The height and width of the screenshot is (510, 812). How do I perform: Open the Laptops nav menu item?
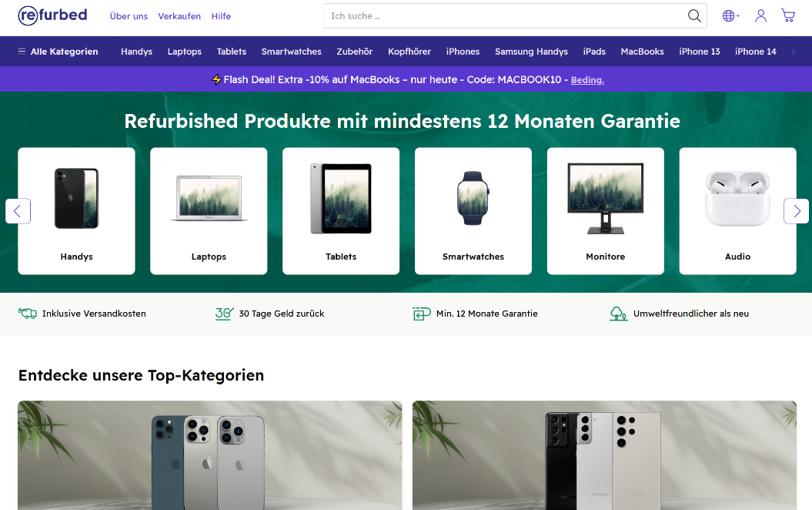185,52
